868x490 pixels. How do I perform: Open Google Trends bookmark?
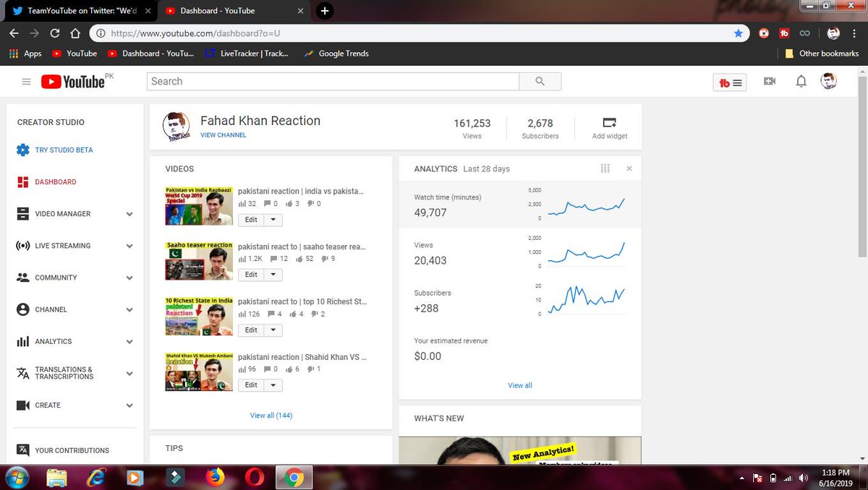(x=336, y=53)
